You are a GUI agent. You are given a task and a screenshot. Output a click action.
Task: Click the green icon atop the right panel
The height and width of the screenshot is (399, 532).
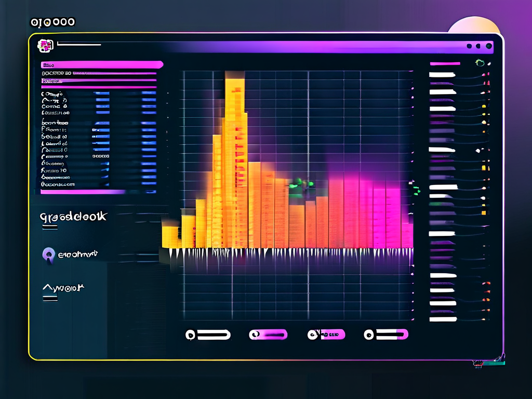click(480, 63)
